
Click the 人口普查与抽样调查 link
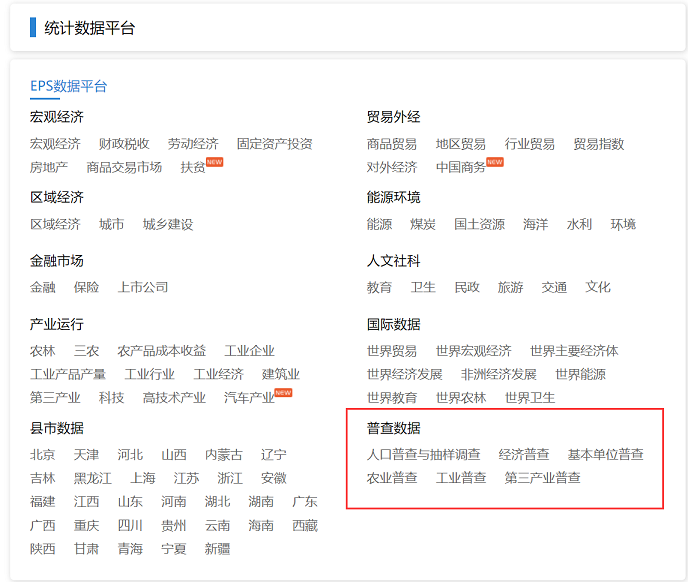click(x=423, y=455)
